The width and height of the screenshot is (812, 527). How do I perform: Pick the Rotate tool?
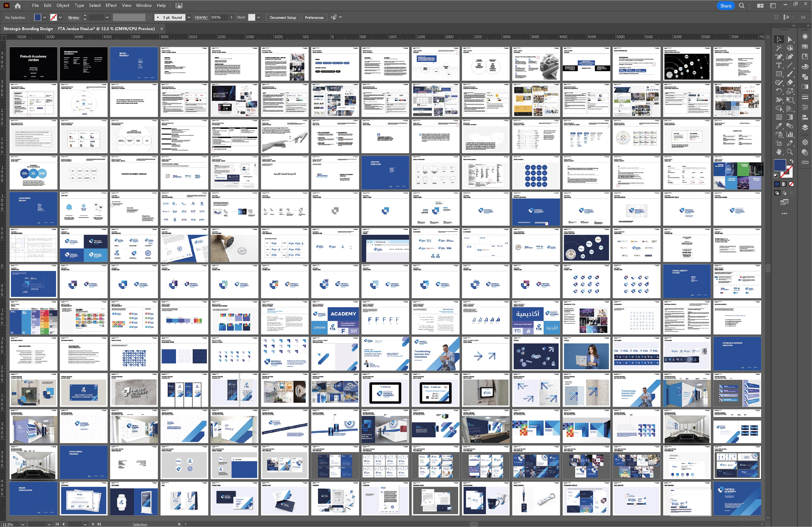click(x=779, y=91)
